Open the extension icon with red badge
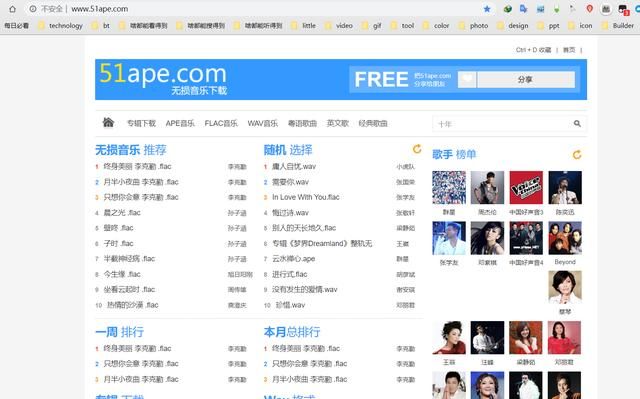 pyautogui.click(x=623, y=9)
